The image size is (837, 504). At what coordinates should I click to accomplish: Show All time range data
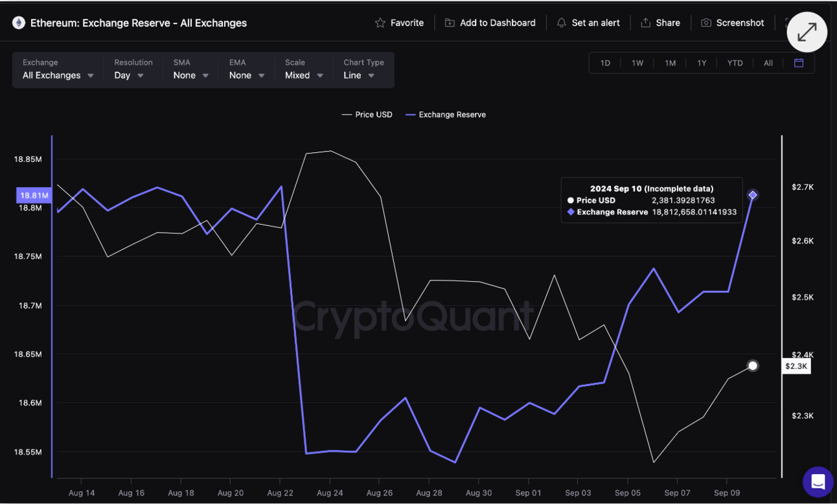click(x=768, y=63)
